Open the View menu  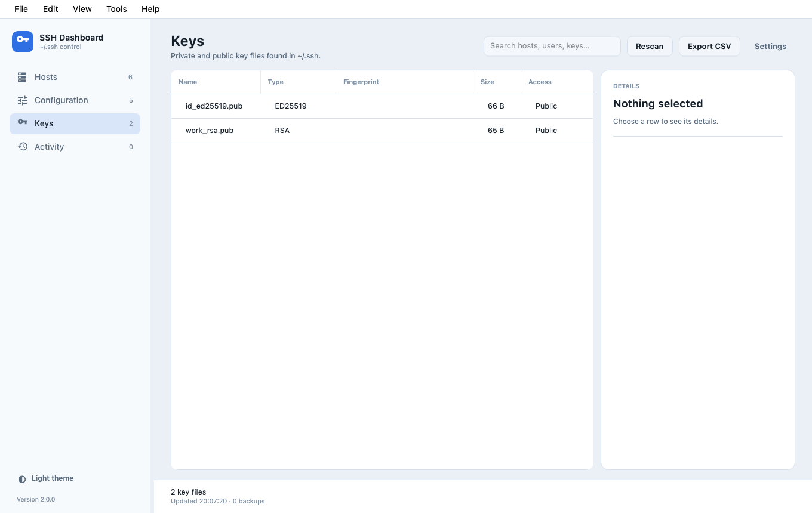coord(82,9)
